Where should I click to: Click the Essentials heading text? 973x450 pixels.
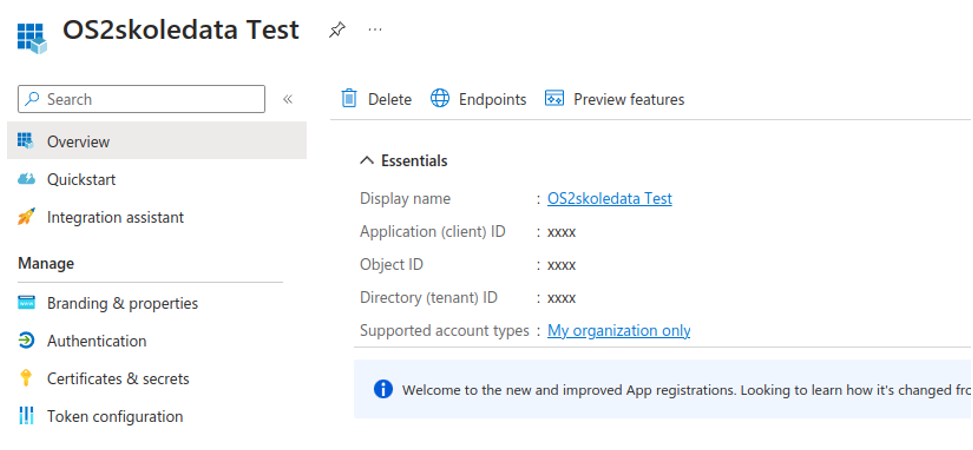pos(414,161)
